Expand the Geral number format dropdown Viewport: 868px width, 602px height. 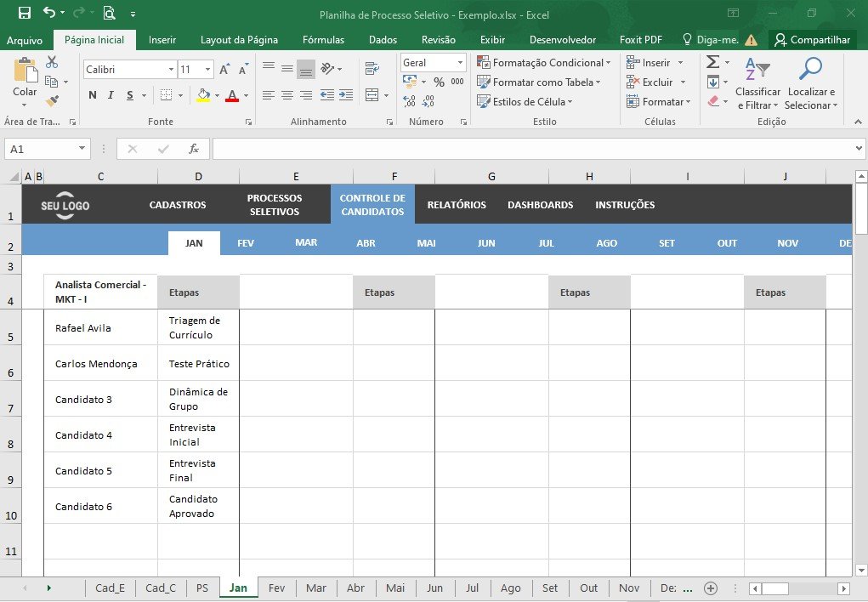coord(460,63)
